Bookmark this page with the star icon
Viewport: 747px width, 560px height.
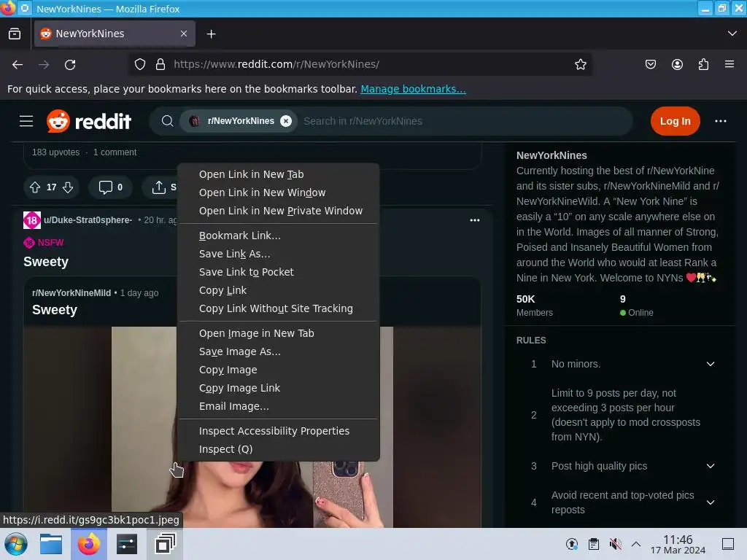[x=580, y=64]
